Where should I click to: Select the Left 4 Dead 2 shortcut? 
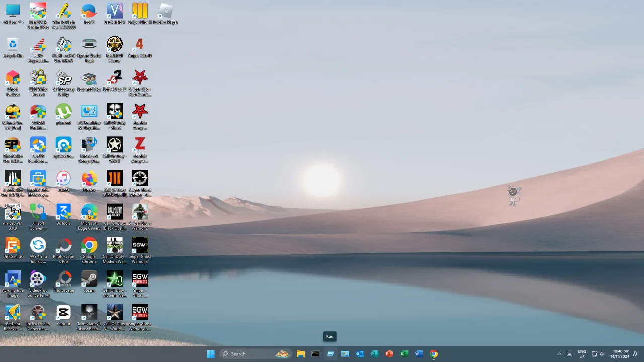click(115, 81)
